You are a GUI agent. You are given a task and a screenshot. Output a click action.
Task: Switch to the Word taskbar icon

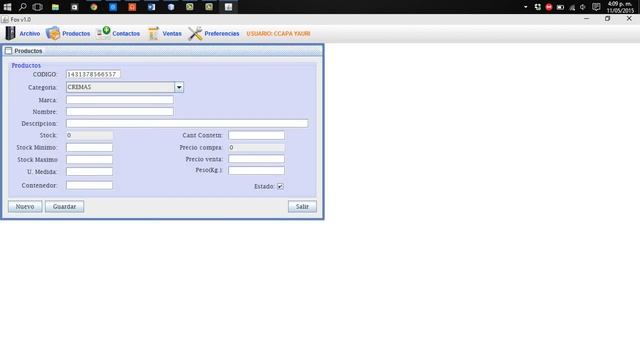coord(151,7)
